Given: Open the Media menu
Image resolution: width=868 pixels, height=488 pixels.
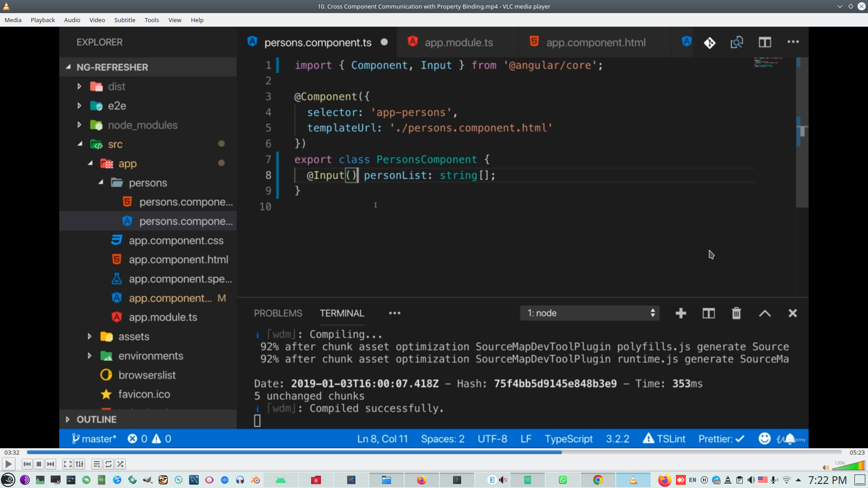Looking at the screenshot, I should click(13, 20).
